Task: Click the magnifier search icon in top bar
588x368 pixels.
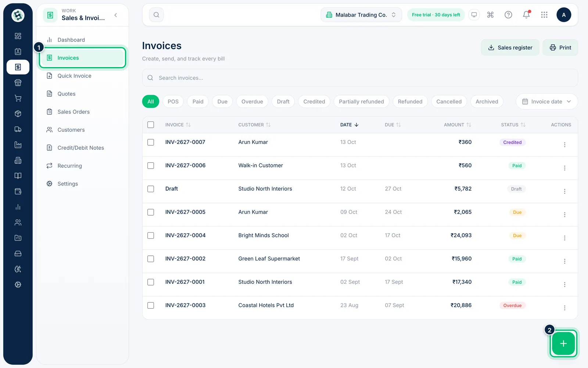Action: click(156, 15)
